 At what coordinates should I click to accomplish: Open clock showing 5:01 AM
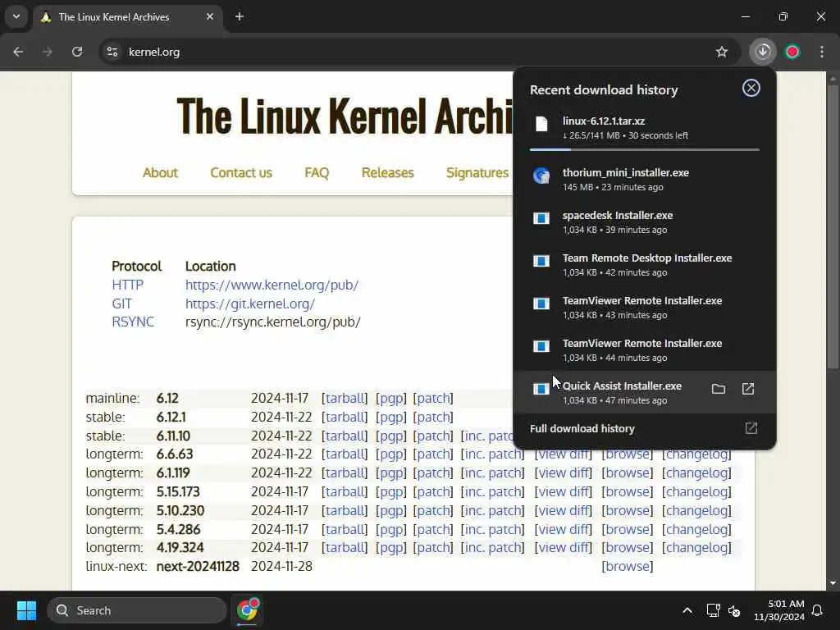(779, 610)
